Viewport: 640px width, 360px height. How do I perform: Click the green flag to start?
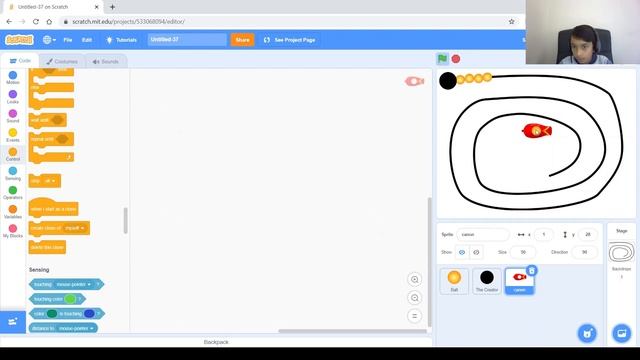pos(442,59)
